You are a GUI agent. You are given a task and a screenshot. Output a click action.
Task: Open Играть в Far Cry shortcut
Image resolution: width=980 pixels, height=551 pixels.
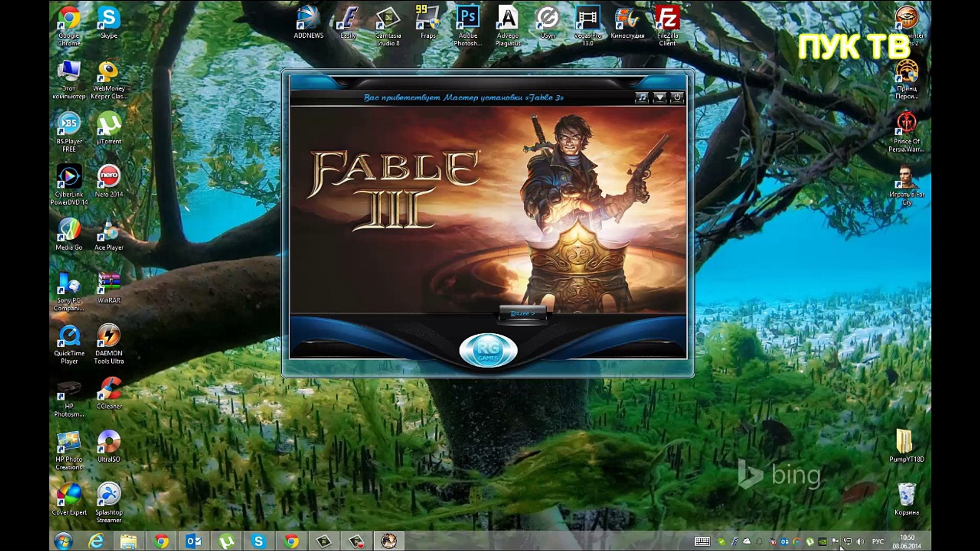(x=906, y=185)
